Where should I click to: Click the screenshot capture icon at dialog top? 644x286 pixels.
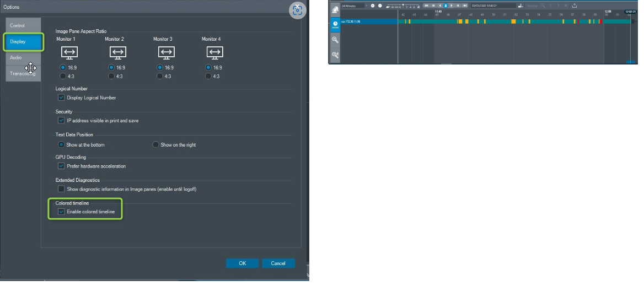coord(297,10)
